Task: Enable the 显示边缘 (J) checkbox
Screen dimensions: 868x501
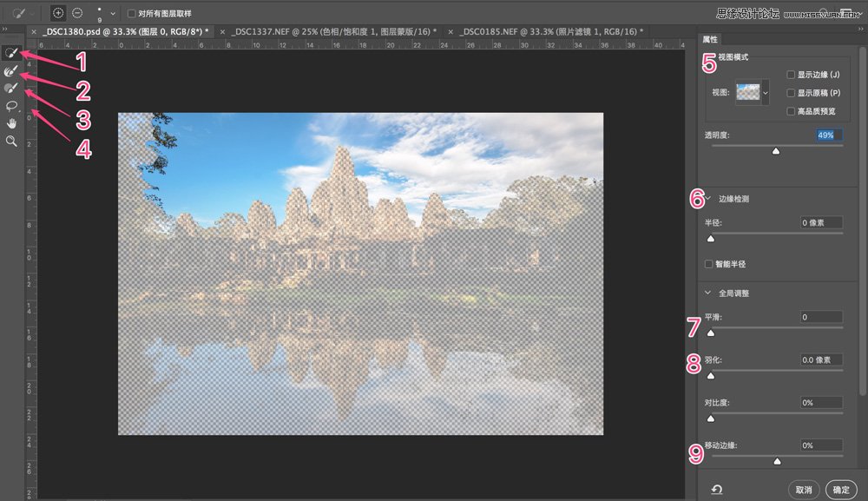Action: coord(790,75)
